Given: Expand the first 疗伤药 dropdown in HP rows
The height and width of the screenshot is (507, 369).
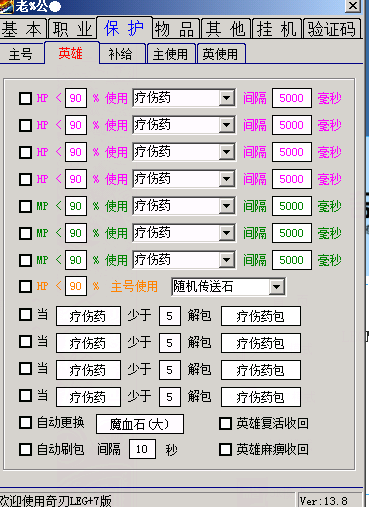Looking at the screenshot, I should 227,98.
